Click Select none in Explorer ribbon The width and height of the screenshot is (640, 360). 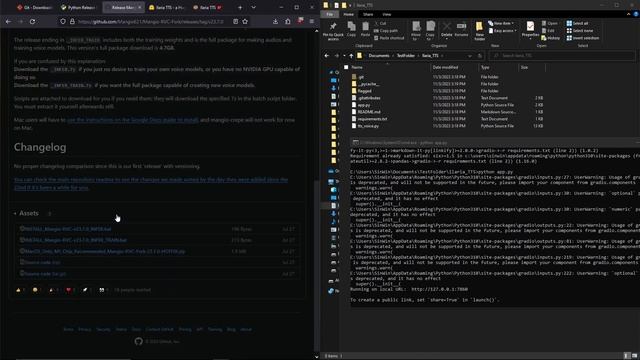coord(580,31)
